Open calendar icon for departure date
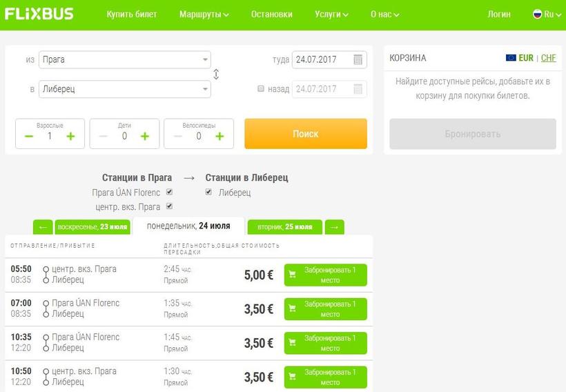The width and height of the screenshot is (566, 392). coord(358,59)
